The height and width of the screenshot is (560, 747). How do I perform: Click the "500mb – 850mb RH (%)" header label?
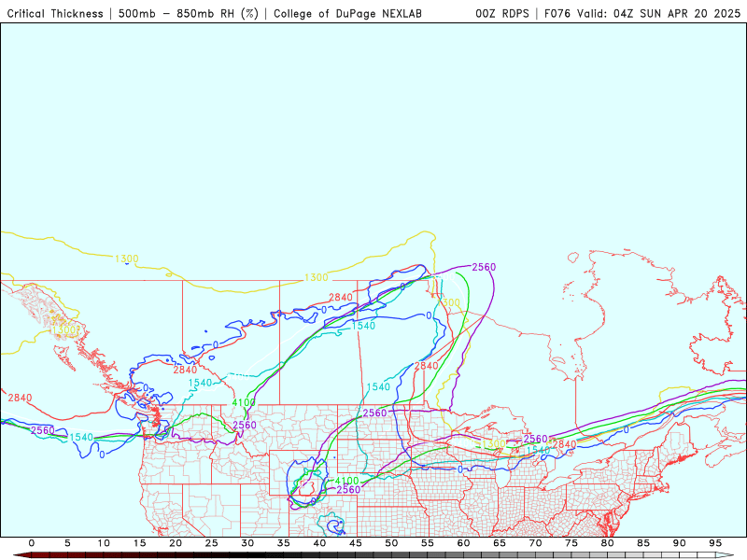(189, 14)
